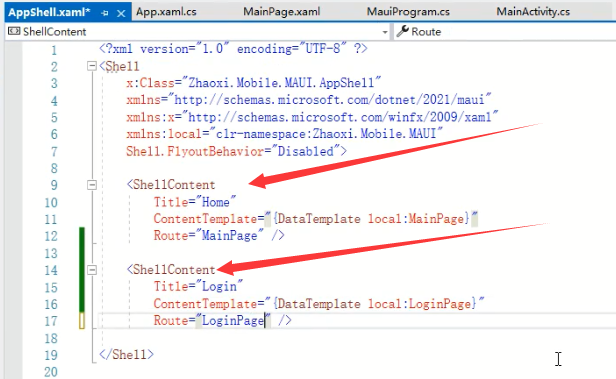
Task: Pin the AppShell.xaml tab
Action: 104,13
